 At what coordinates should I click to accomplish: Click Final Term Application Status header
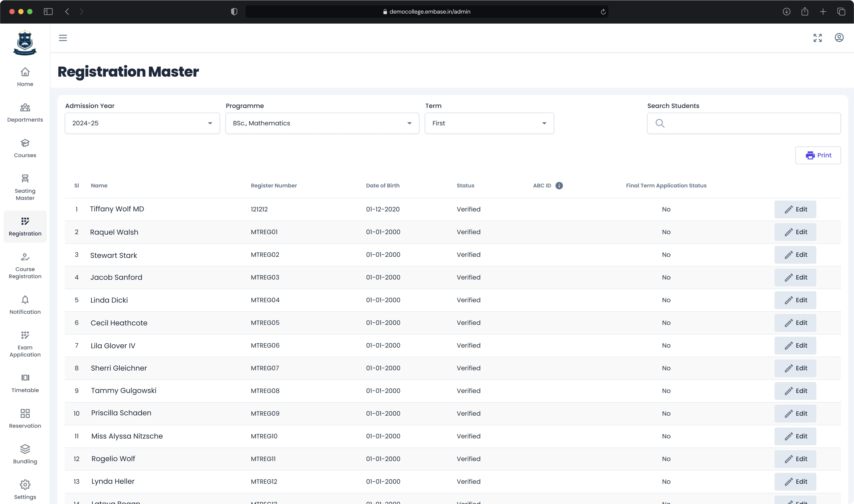coord(666,185)
